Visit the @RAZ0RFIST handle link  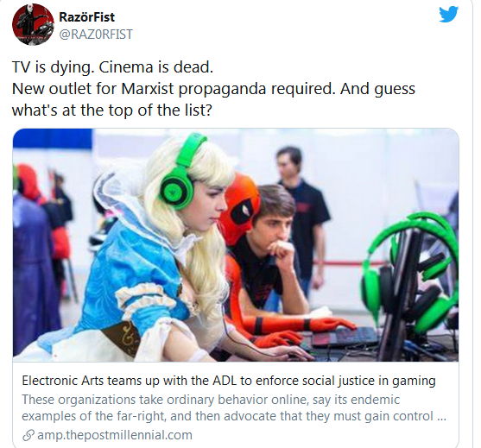click(x=96, y=34)
